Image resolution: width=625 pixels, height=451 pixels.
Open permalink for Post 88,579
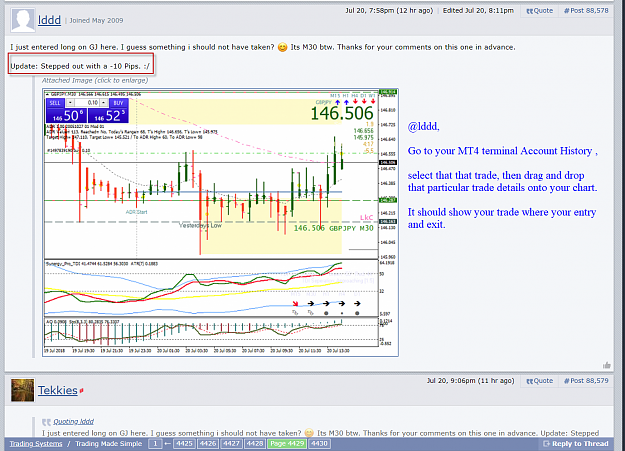[x=586, y=381]
